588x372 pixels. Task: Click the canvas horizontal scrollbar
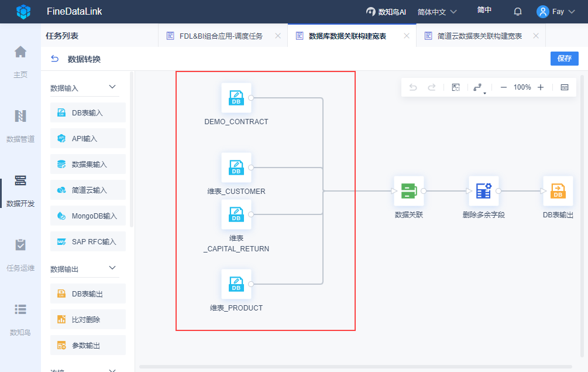tap(356, 367)
